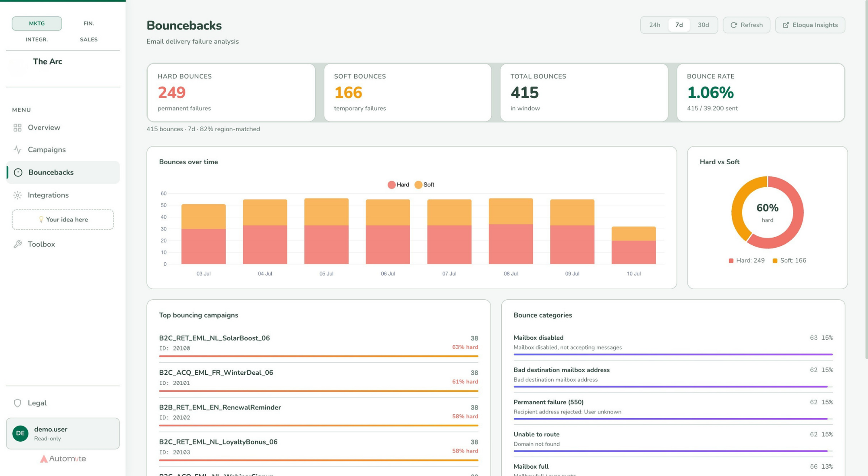Click the Legal shield icon
The image size is (868, 476).
pyautogui.click(x=17, y=403)
